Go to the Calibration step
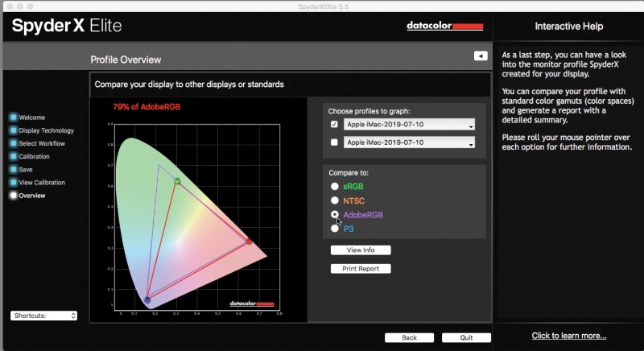 coord(34,156)
